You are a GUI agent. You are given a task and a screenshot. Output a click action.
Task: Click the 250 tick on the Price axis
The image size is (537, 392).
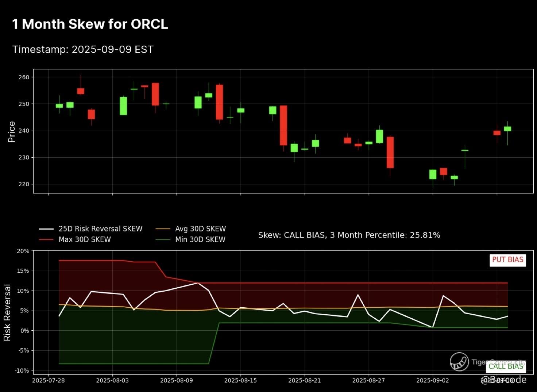coord(23,104)
